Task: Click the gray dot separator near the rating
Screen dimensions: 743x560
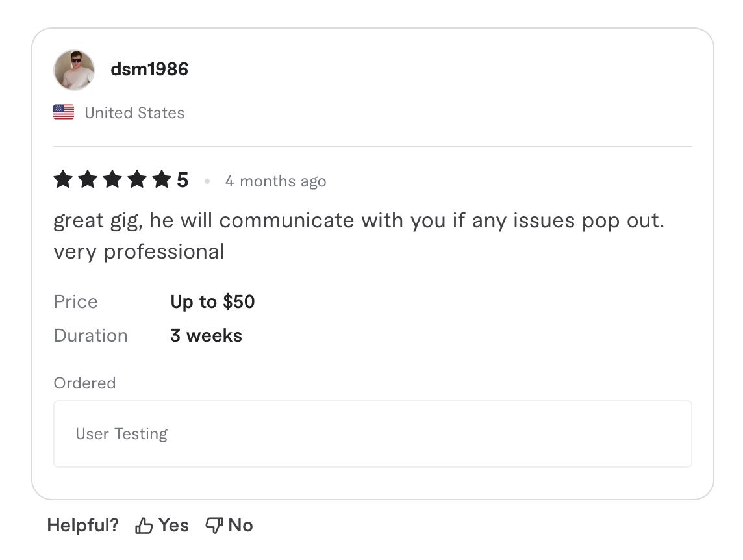Action: point(207,181)
